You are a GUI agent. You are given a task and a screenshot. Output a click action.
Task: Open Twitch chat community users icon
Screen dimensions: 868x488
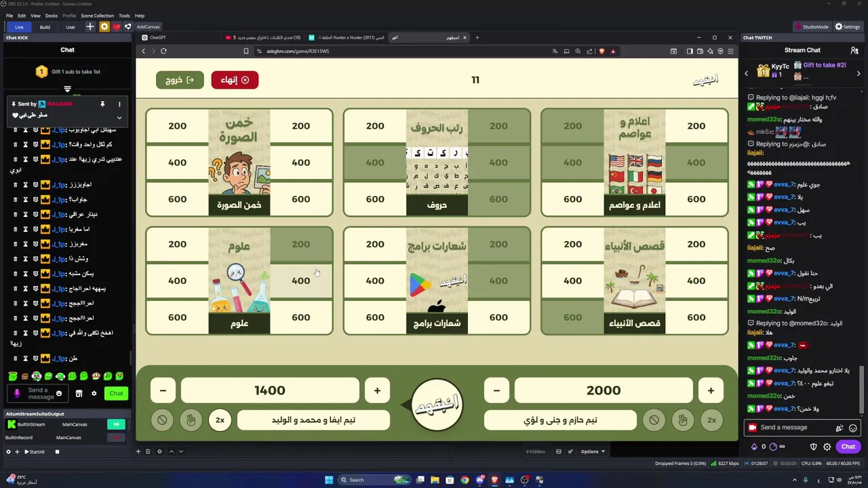tap(854, 50)
